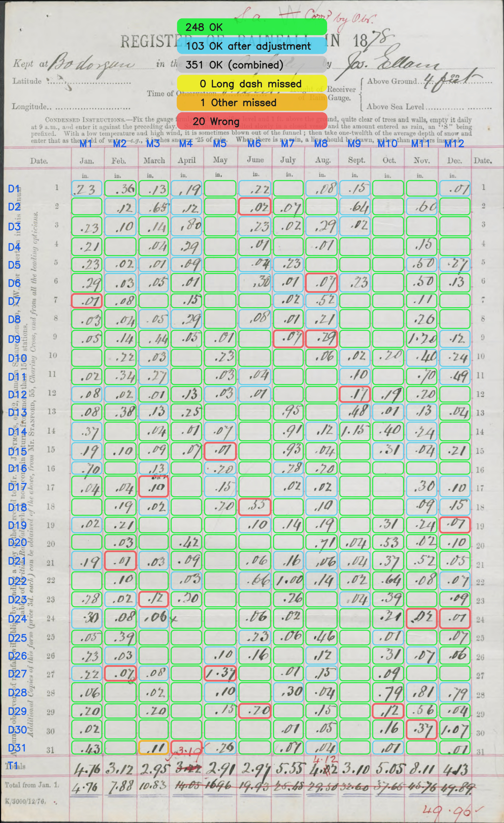
Task: Click the orange-boxed March day 31 cell
Action: (154, 748)
